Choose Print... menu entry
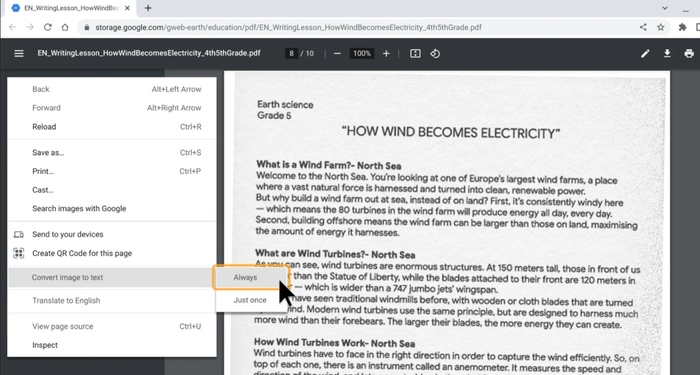 (112, 171)
